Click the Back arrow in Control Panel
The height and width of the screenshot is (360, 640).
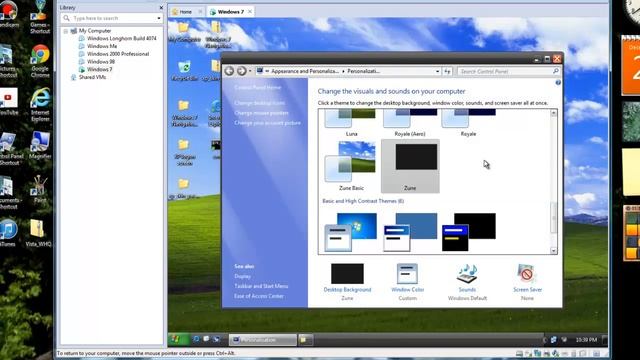click(x=229, y=71)
